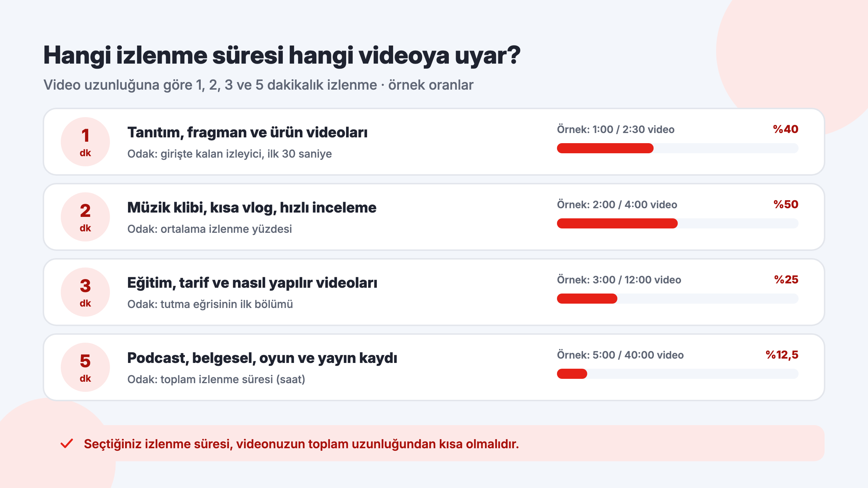Select 'Müzik klibi, kısa vlog, hızlı inceleme' heading
The image size is (868, 488).
coord(252,208)
